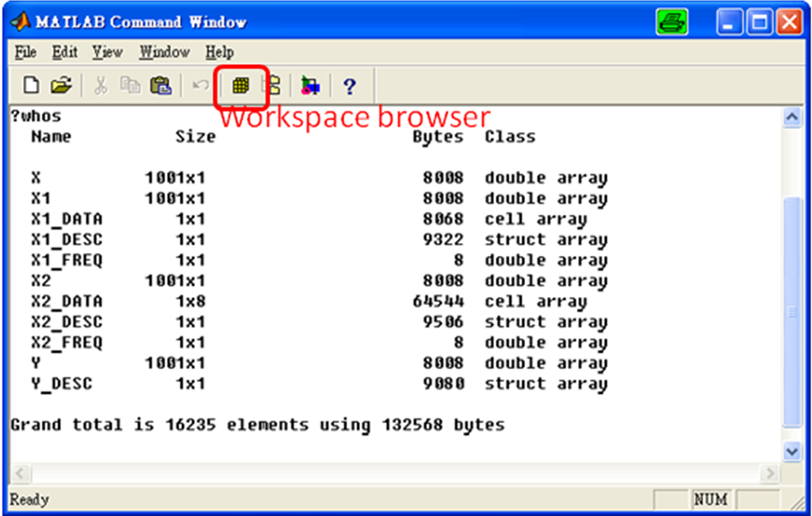Click the horizontal scrollbar left arrow
The height and width of the screenshot is (516, 812).
[20, 474]
